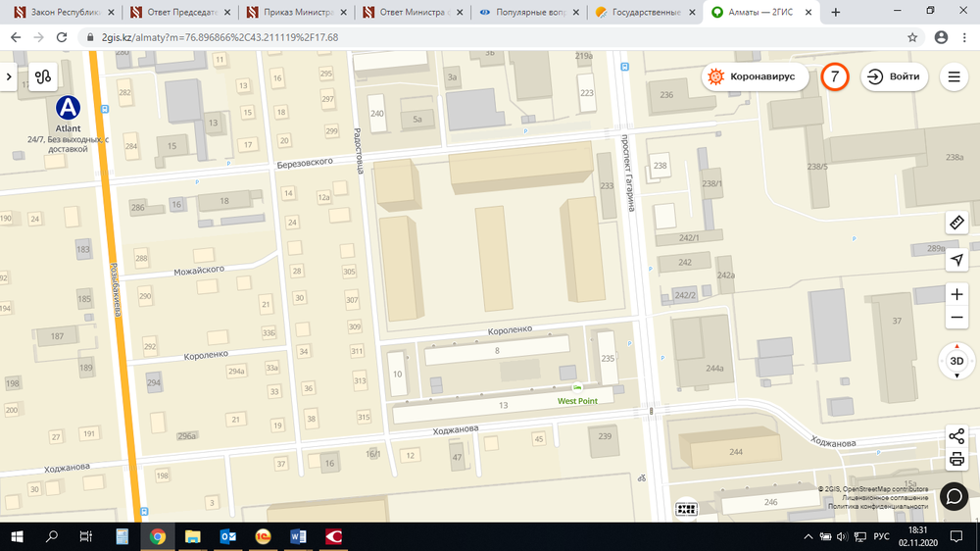Image resolution: width=980 pixels, height=551 pixels.
Task: Open the Коронавирус info button
Action: (x=755, y=76)
